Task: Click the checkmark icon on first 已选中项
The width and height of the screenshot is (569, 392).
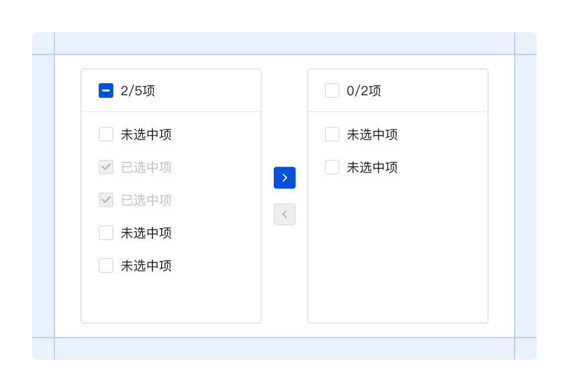Action: [x=105, y=167]
